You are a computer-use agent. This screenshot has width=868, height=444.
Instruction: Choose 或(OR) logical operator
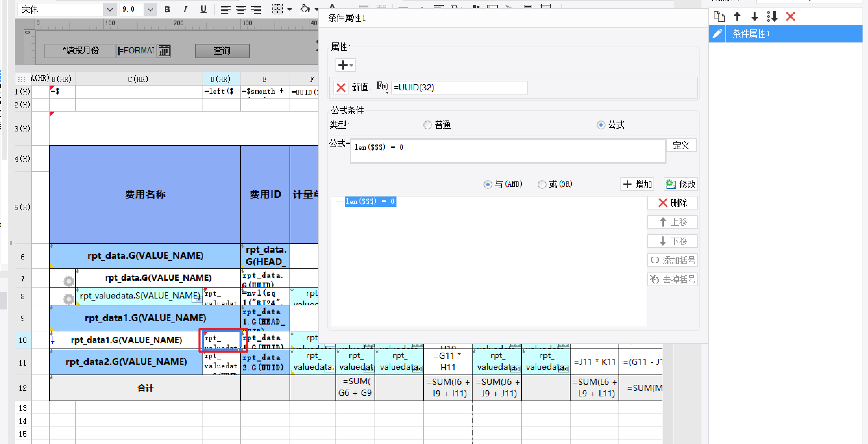click(x=542, y=185)
